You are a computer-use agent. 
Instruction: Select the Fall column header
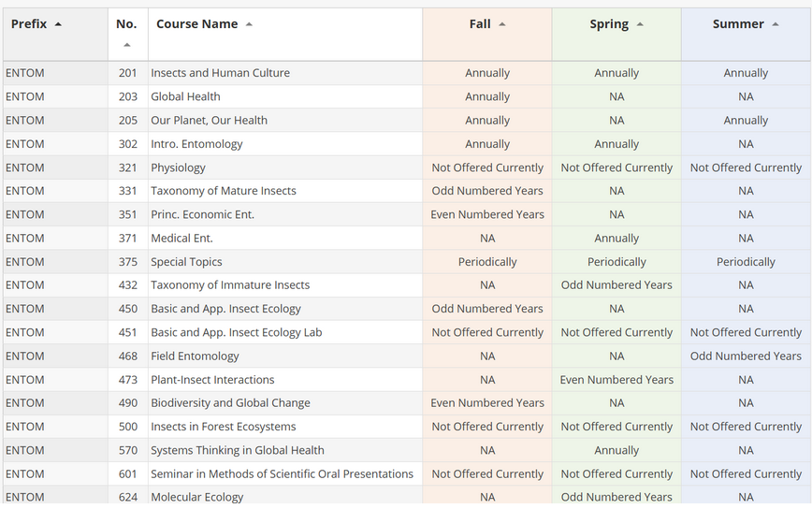pos(480,24)
